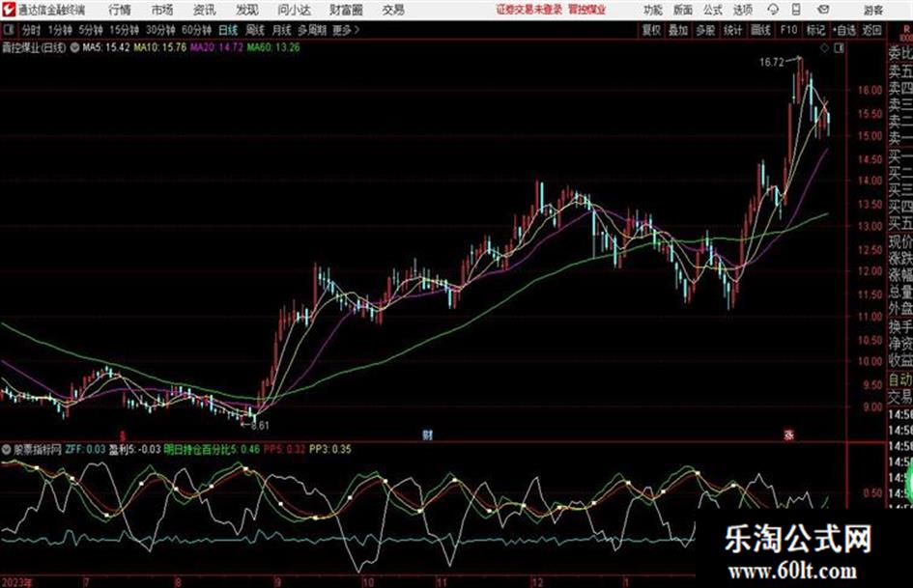
Task: Click the 多股 toolbar button
Action: (705, 30)
